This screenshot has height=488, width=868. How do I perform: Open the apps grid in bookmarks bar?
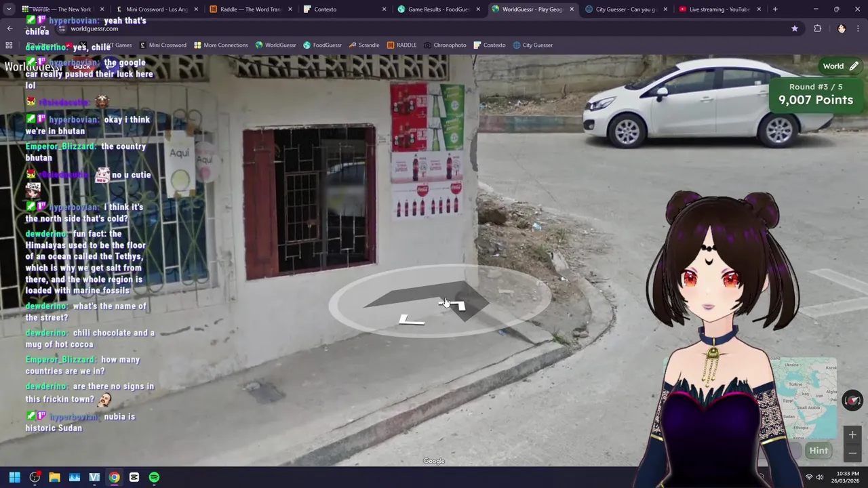[9, 45]
